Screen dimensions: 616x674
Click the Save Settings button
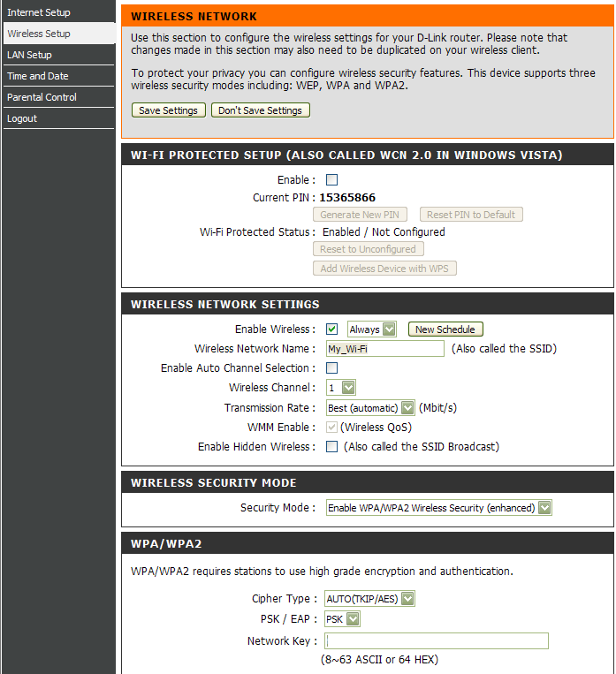tap(169, 110)
